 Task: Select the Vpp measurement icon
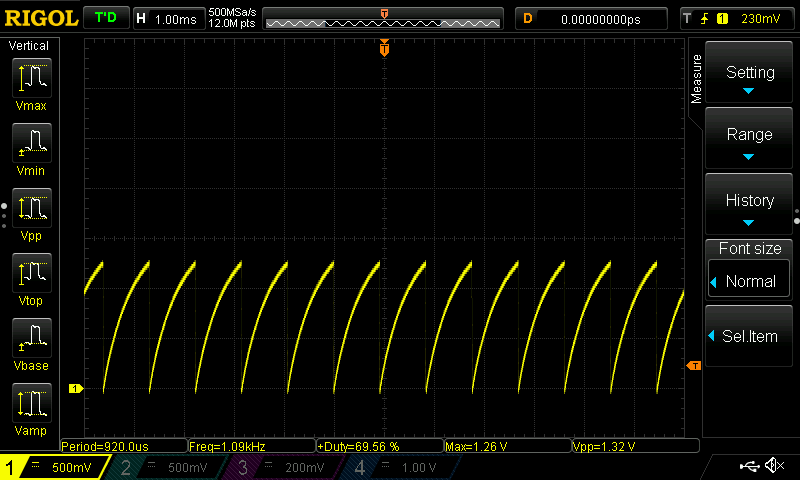(x=32, y=208)
